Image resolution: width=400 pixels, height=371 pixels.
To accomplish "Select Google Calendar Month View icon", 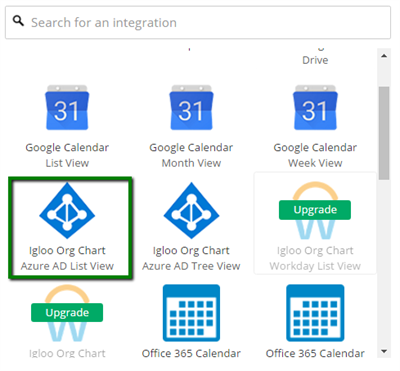I will click(191, 108).
